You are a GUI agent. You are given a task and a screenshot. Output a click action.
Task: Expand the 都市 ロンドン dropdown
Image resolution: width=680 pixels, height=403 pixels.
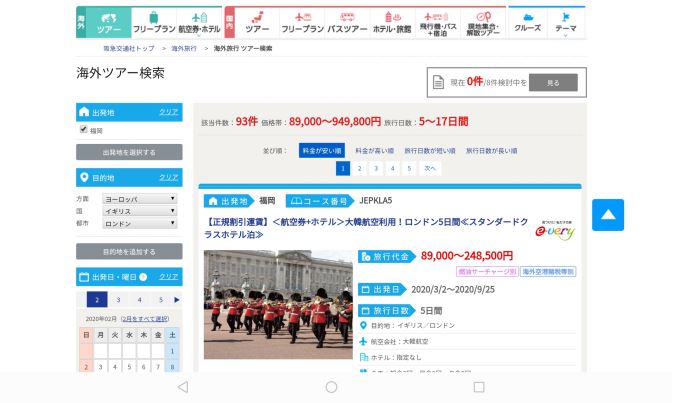coord(140,223)
